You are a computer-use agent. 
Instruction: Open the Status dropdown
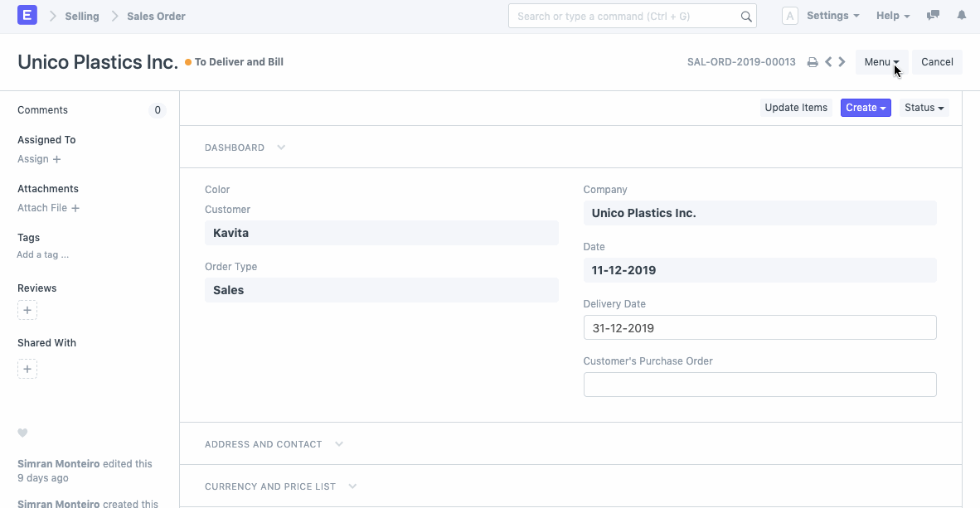coord(924,108)
